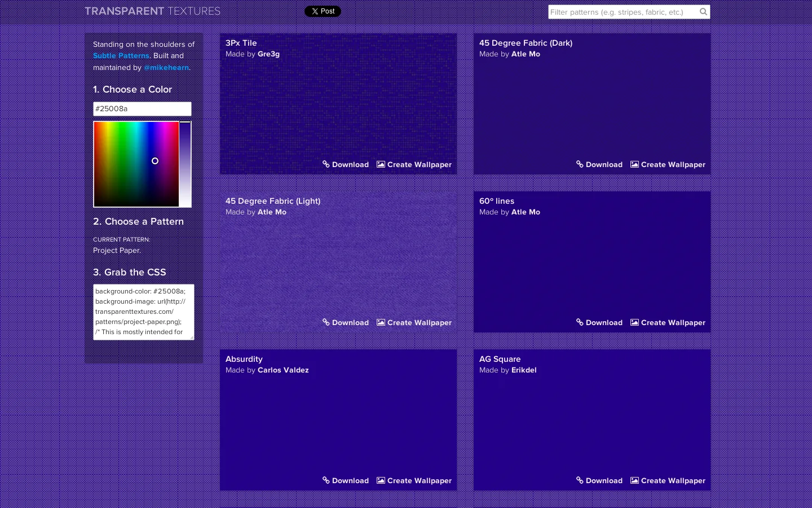This screenshot has width=812, height=508.
Task: Click wallpaper image icon for Absurdity
Action: 381,480
